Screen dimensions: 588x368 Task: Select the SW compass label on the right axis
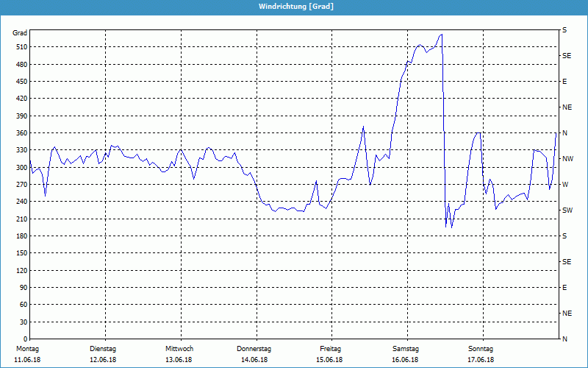click(x=567, y=210)
